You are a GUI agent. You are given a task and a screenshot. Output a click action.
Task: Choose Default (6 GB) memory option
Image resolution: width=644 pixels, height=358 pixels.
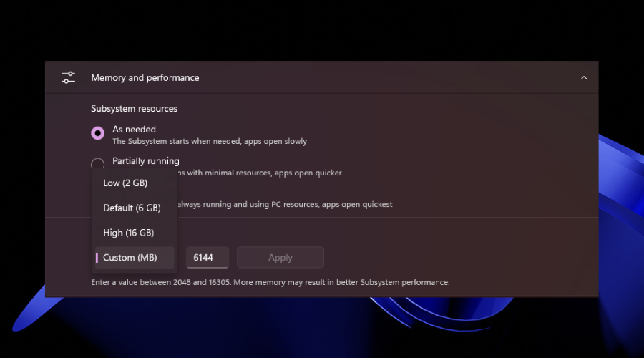click(135, 208)
